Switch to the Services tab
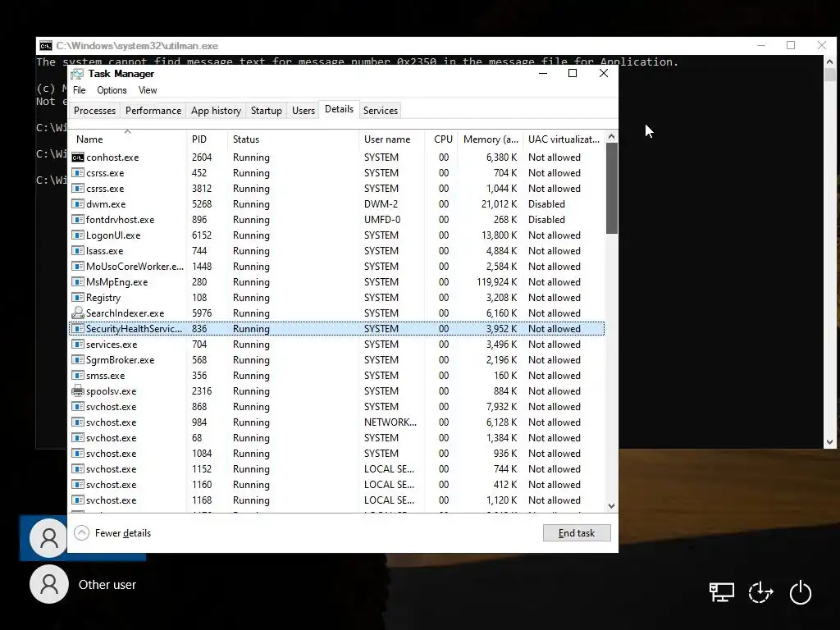Image resolution: width=840 pixels, height=630 pixels. tap(381, 111)
